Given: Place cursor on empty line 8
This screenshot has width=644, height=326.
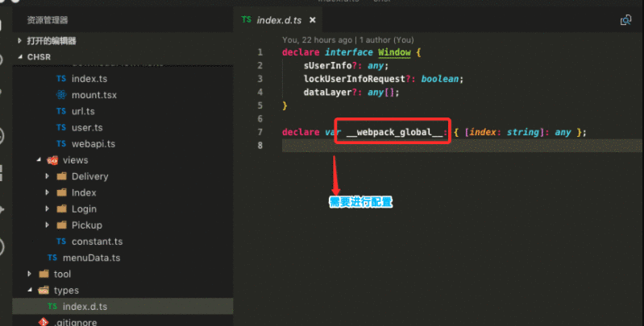Looking at the screenshot, I should click(462, 146).
